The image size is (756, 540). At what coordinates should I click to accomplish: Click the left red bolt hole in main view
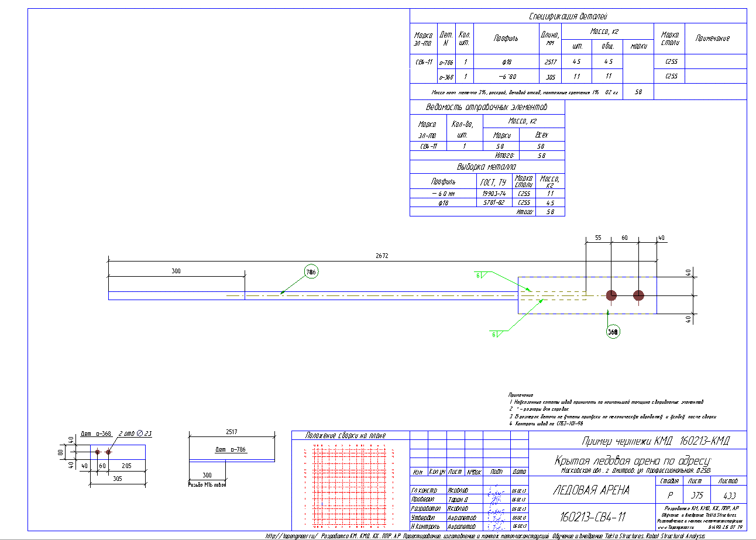coord(611,295)
